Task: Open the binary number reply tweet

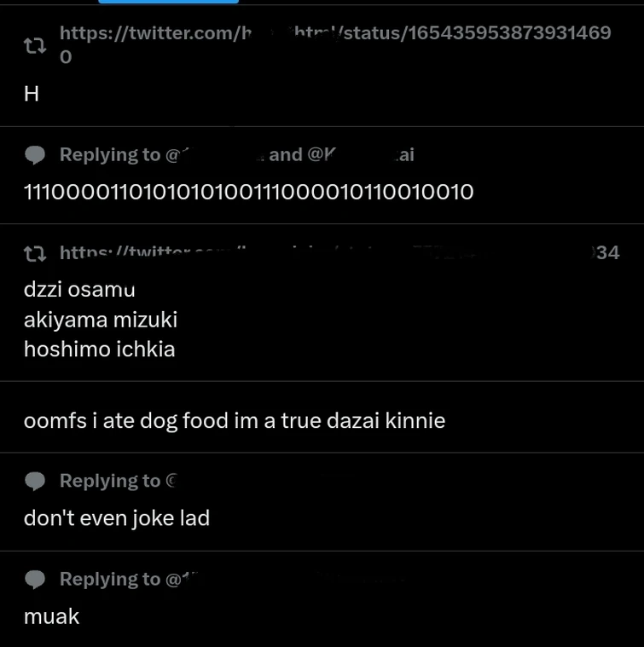Action: (248, 192)
